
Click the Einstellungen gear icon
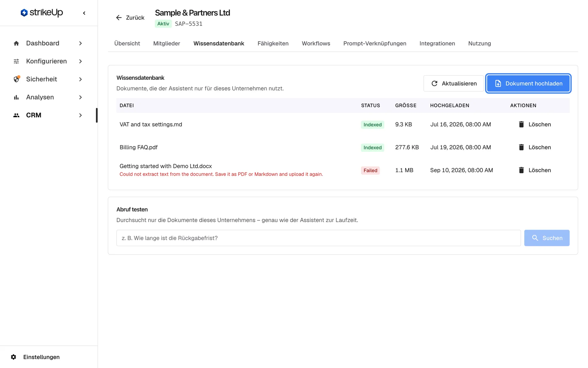(x=13, y=357)
